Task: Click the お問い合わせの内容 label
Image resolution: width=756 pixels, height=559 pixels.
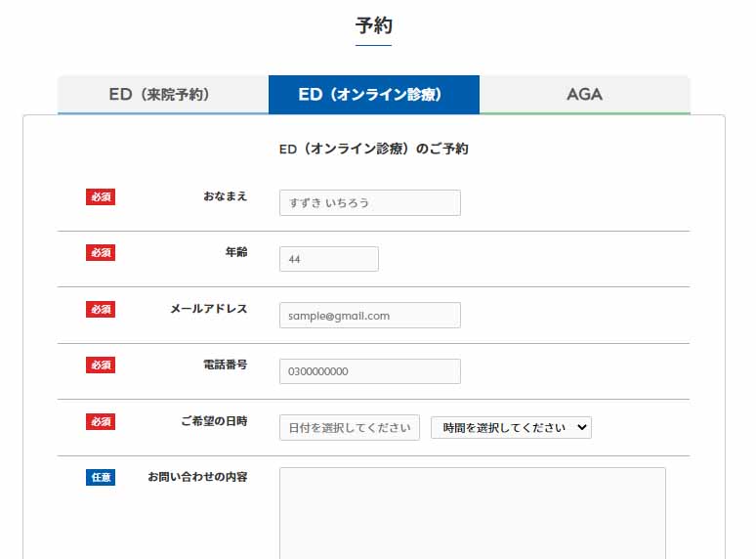Action: 197,477
